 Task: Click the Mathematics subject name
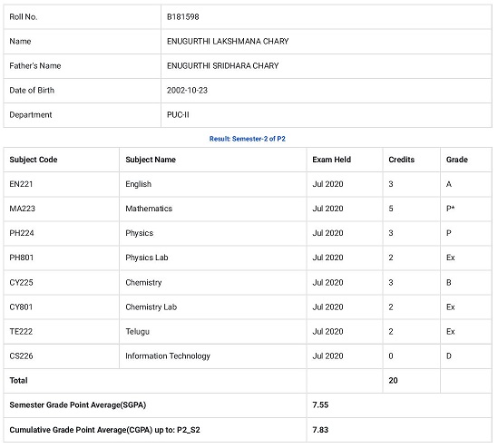(x=149, y=209)
